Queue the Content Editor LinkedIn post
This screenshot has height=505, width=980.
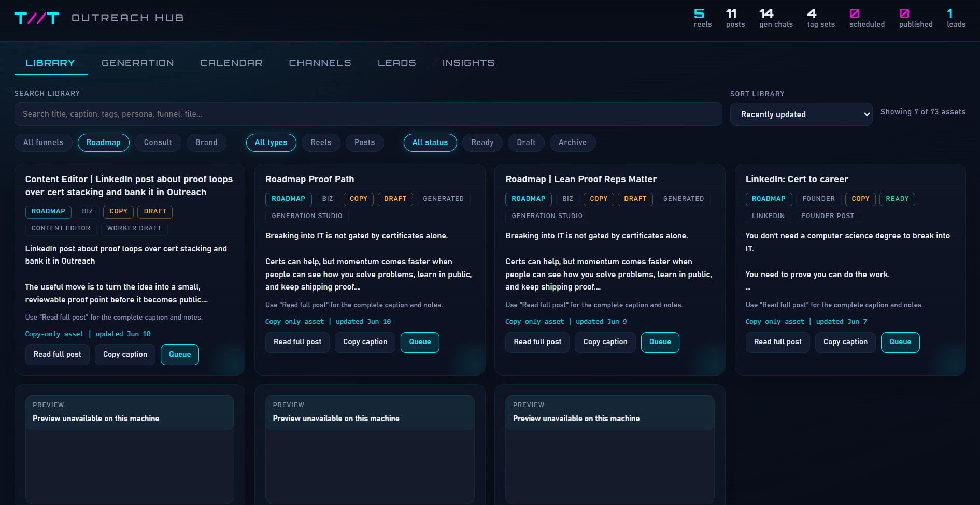click(x=180, y=355)
